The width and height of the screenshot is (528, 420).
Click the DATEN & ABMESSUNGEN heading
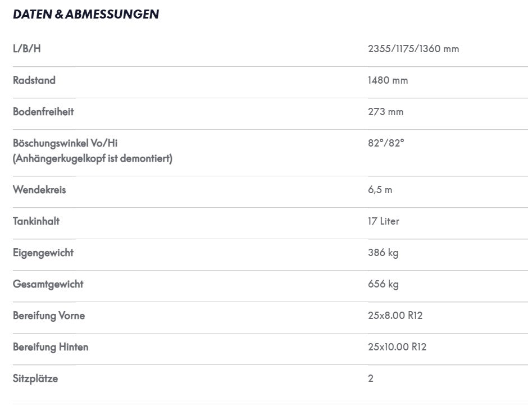coord(86,14)
